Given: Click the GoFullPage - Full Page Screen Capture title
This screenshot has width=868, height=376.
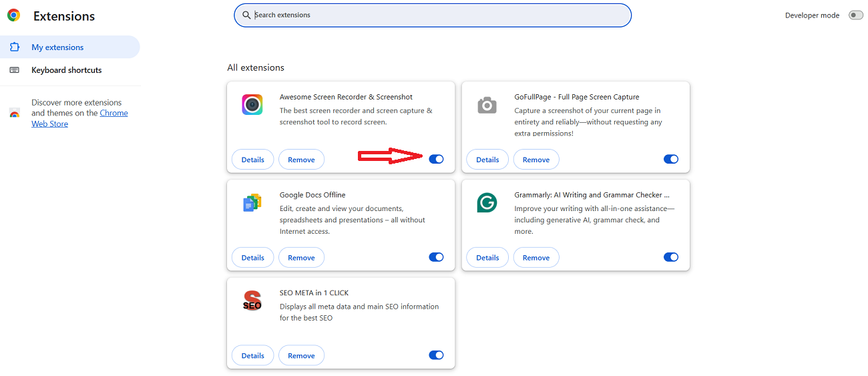Looking at the screenshot, I should [577, 97].
